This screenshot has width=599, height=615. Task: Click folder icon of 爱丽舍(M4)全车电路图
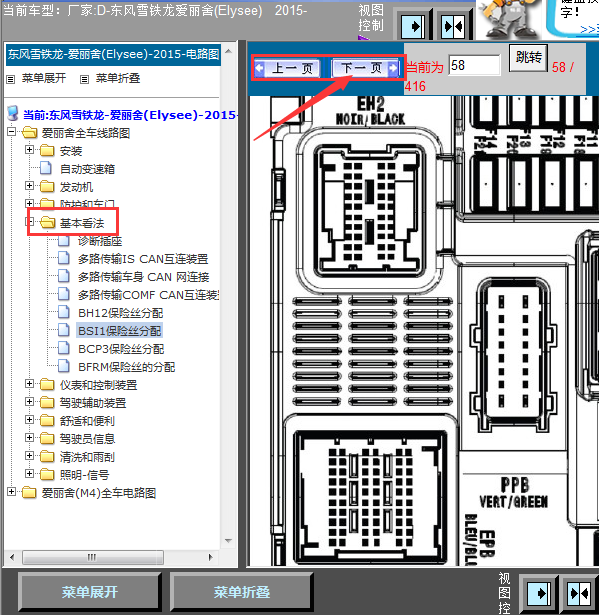[29, 492]
